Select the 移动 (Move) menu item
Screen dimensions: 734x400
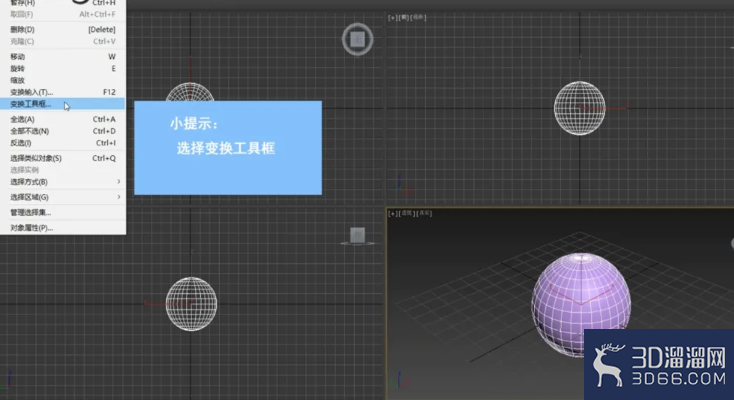click(63, 57)
